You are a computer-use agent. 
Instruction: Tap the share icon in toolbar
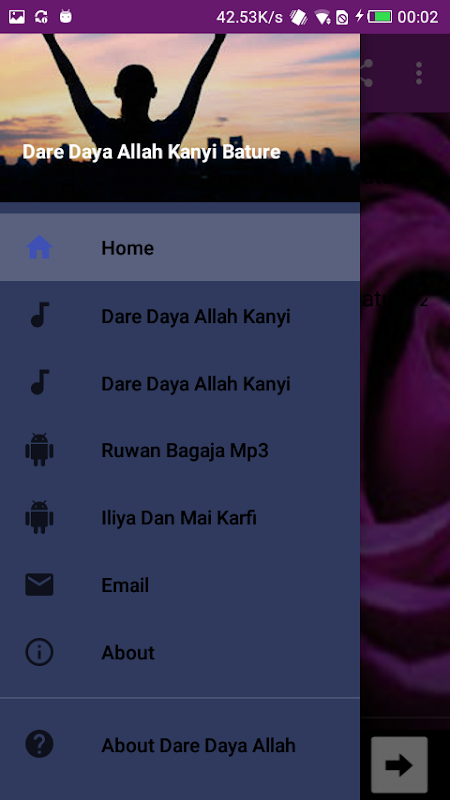coord(366,73)
